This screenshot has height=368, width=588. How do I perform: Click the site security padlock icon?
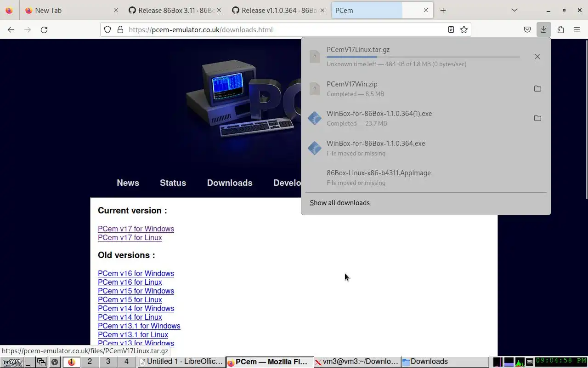pos(120,29)
